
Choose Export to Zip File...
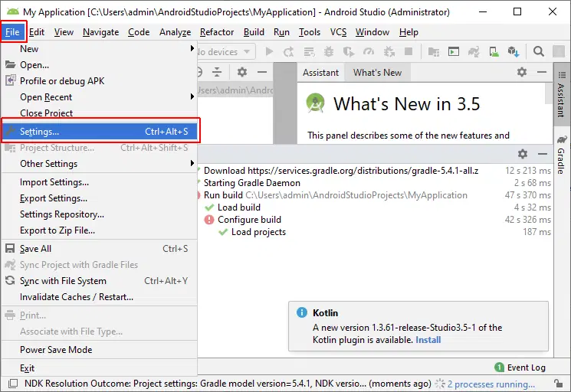[x=100, y=230]
